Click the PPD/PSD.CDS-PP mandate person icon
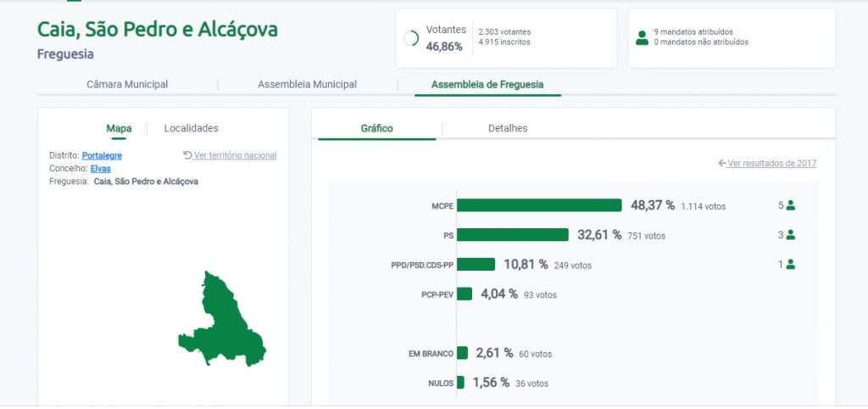Image resolution: width=868 pixels, height=409 pixels. pyautogui.click(x=791, y=264)
